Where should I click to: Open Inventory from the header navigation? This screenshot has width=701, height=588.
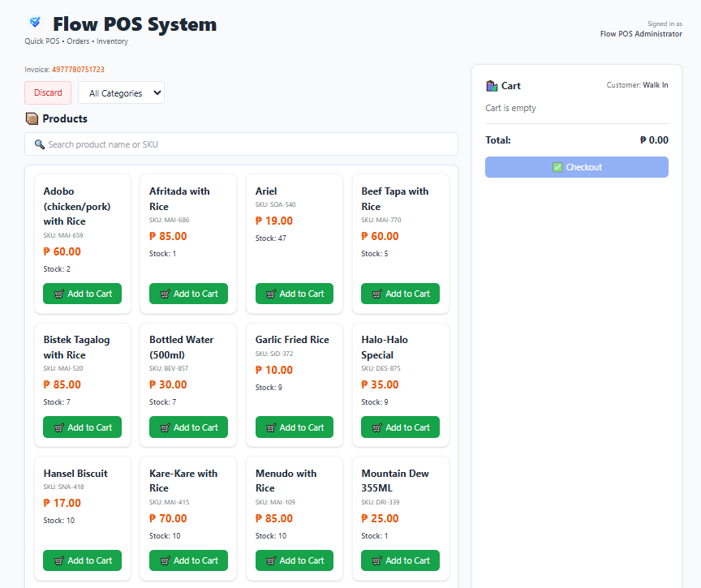(112, 41)
